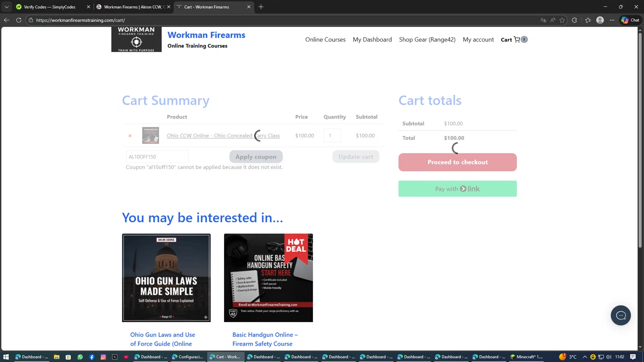This screenshot has height=362, width=644.
Task: Open WhatsApp from taskbar
Action: click(80, 357)
